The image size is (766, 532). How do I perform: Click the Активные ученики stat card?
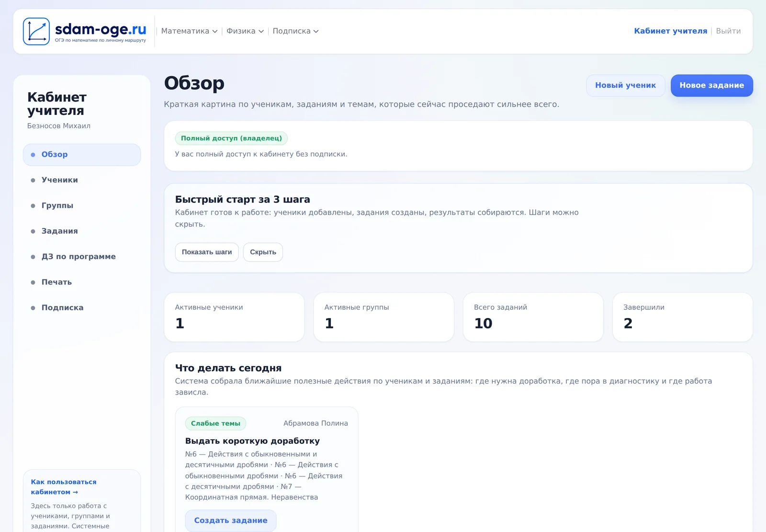[x=234, y=317]
